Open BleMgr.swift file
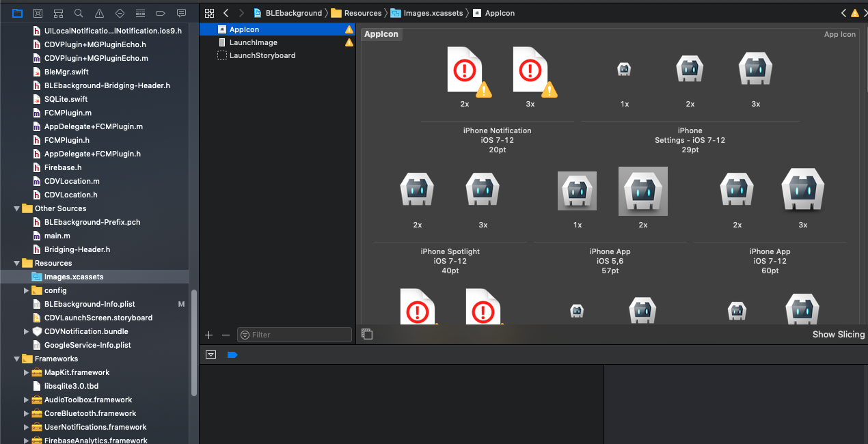This screenshot has height=444, width=868. click(x=66, y=72)
